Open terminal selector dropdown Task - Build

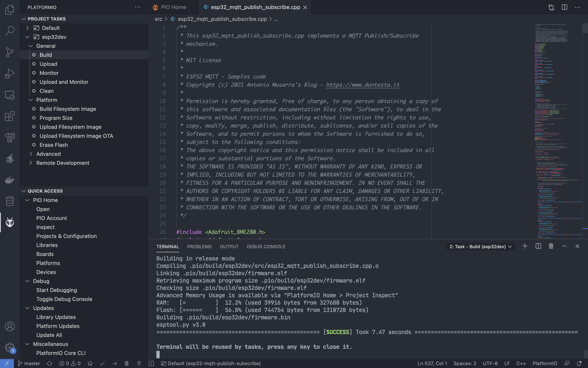click(x=481, y=247)
